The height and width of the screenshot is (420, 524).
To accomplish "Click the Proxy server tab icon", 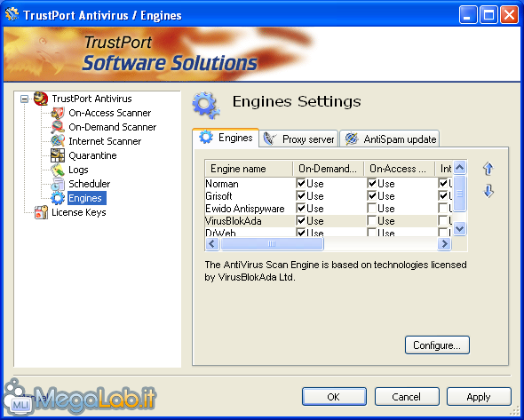I will click(x=270, y=139).
